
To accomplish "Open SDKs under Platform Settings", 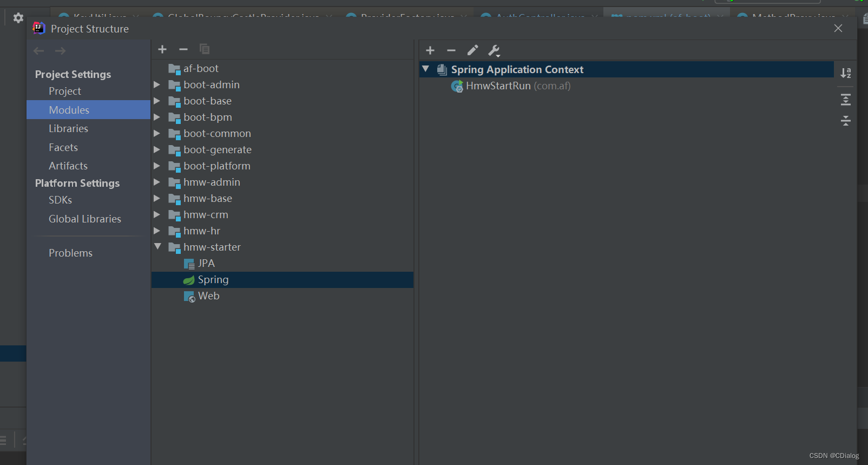I will 60,200.
